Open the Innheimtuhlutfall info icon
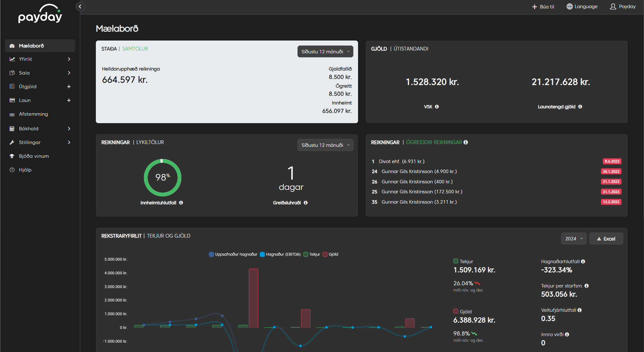This screenshot has width=644, height=352. [x=181, y=203]
